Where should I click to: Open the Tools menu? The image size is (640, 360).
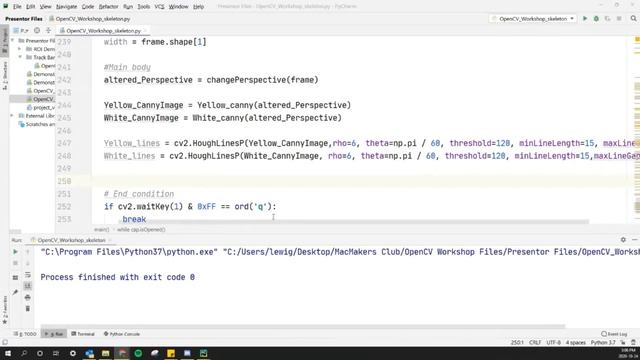click(143, 7)
